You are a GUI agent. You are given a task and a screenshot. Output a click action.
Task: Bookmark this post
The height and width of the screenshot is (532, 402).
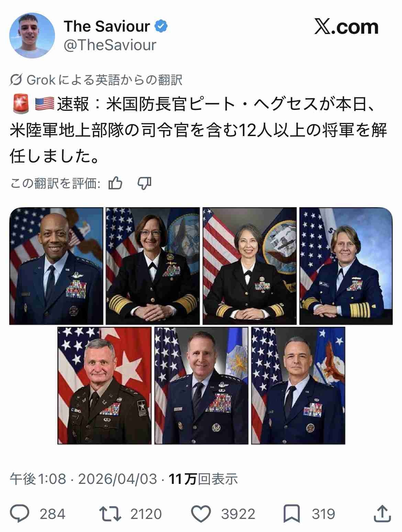point(292,514)
